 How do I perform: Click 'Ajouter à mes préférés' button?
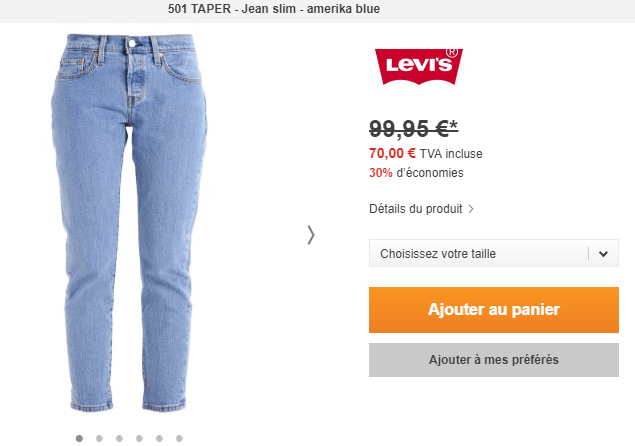pyautogui.click(x=494, y=360)
